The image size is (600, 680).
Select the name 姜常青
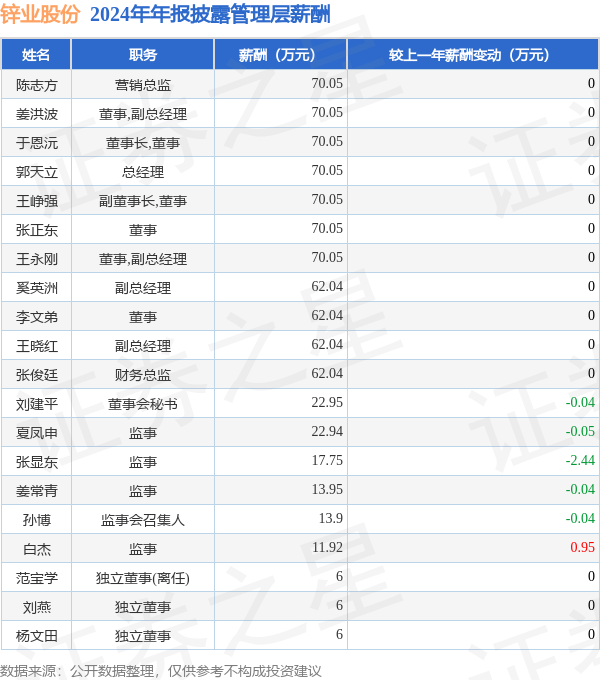[37, 491]
